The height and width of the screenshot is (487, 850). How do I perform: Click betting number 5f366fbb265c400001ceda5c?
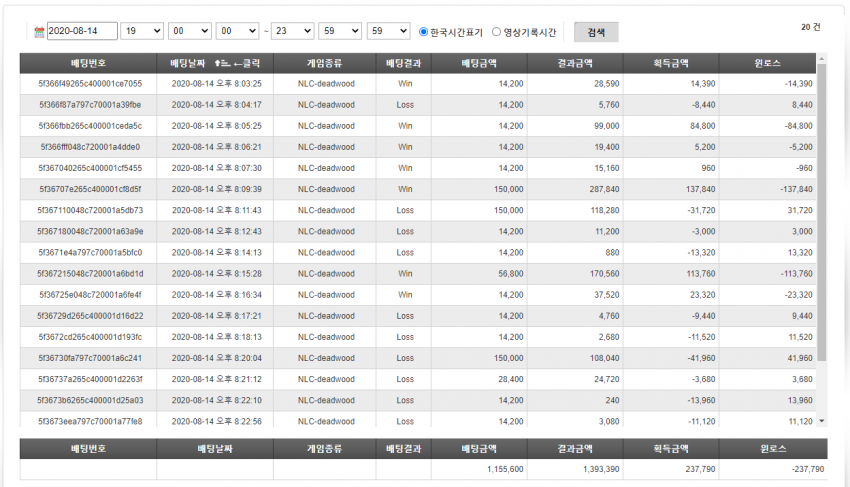[90, 126]
